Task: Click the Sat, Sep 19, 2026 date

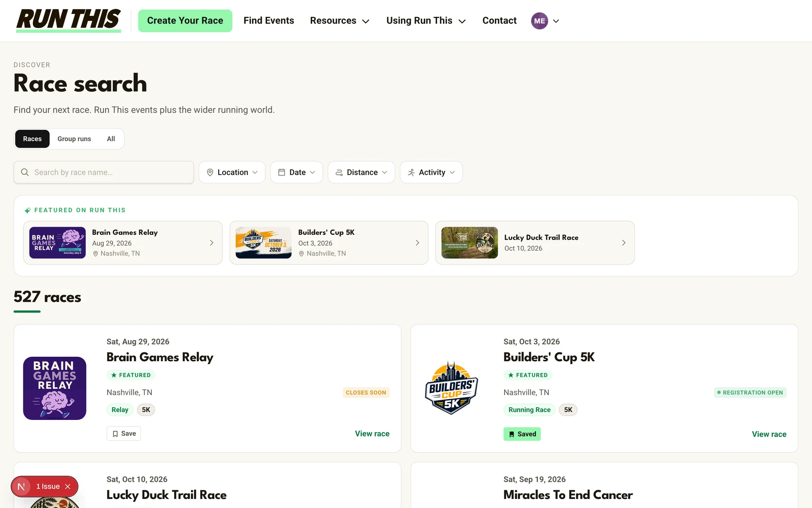Action: (535, 480)
